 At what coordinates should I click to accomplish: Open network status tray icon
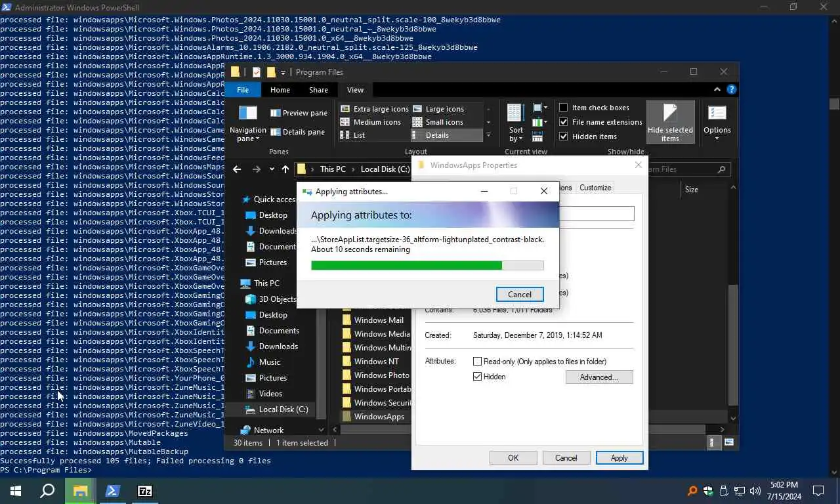point(740,491)
